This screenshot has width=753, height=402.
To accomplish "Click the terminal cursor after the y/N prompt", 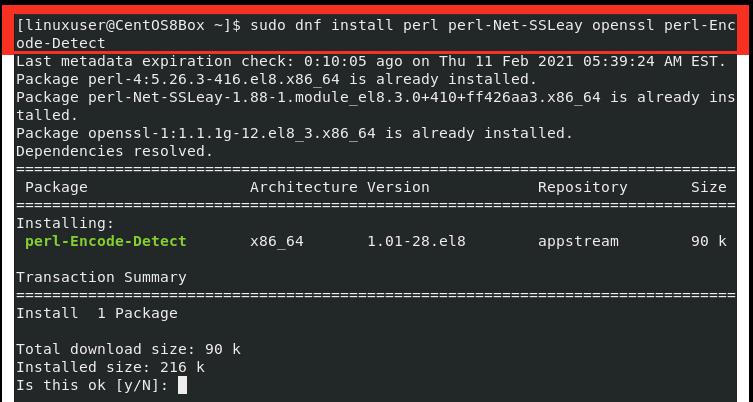I will click(182, 385).
